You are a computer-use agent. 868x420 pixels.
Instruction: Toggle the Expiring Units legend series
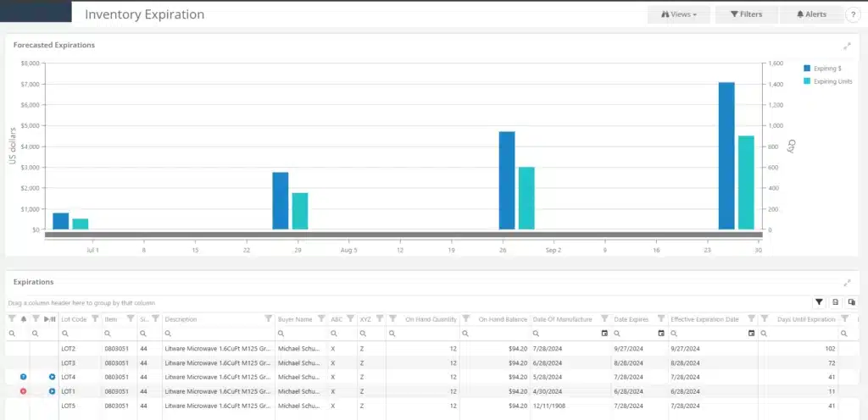[x=827, y=81]
